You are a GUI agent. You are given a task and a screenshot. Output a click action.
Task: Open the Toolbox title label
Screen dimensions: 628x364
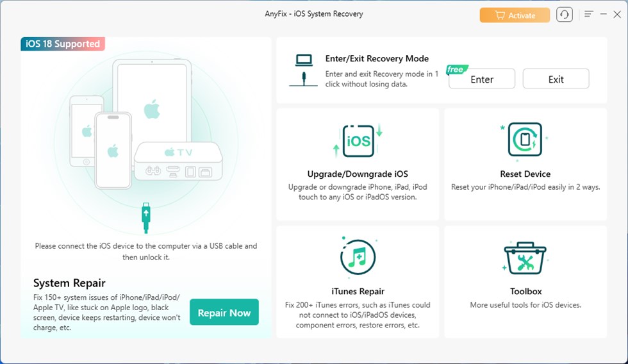point(525,291)
